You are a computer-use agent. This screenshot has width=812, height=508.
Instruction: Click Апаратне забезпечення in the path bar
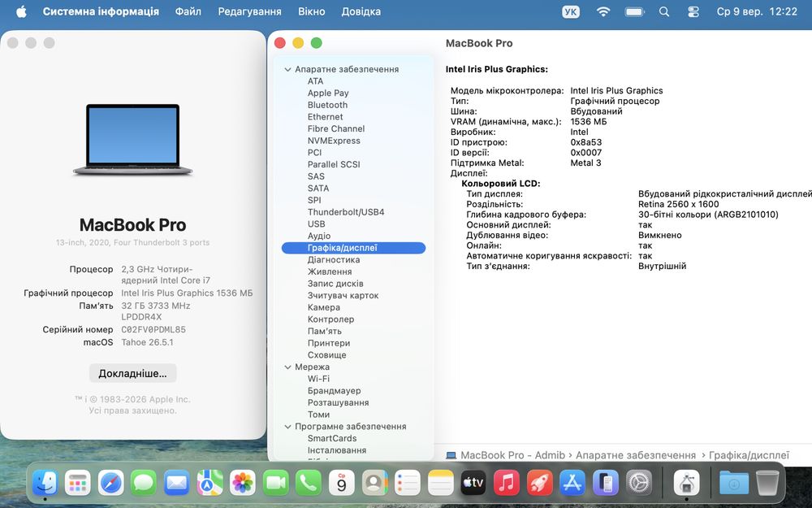pos(636,455)
